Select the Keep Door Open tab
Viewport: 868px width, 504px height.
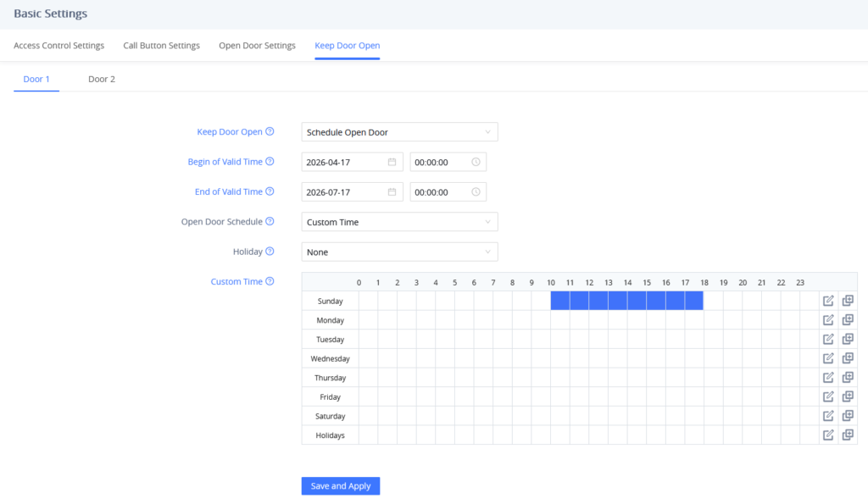347,46
